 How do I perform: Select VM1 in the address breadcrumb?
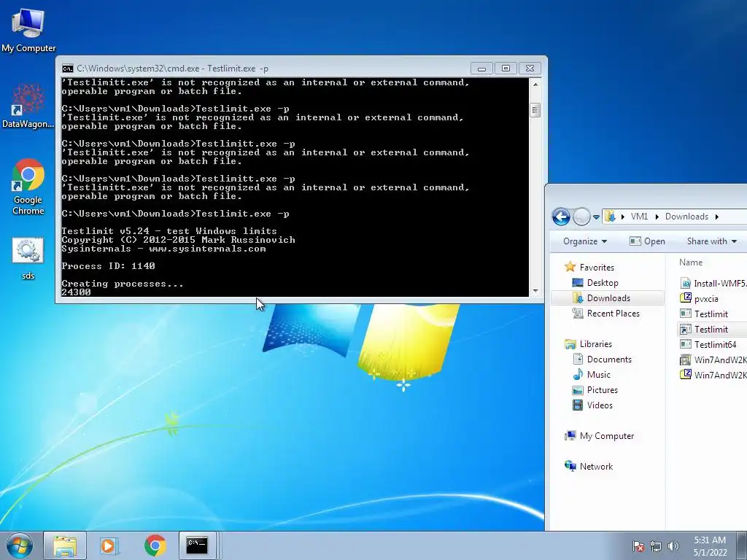tap(639, 217)
